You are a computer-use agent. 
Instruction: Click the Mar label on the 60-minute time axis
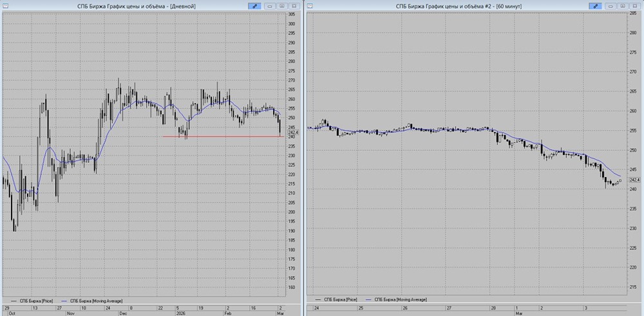pos(518,313)
